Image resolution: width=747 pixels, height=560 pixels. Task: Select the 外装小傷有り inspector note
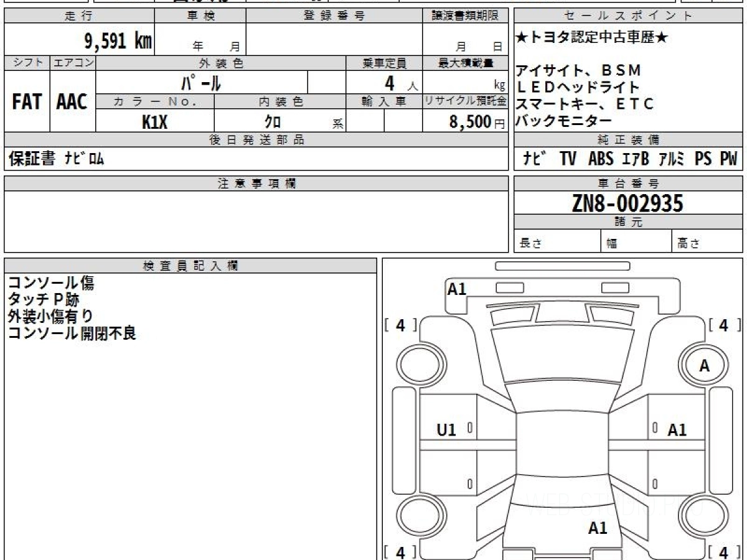(51, 317)
